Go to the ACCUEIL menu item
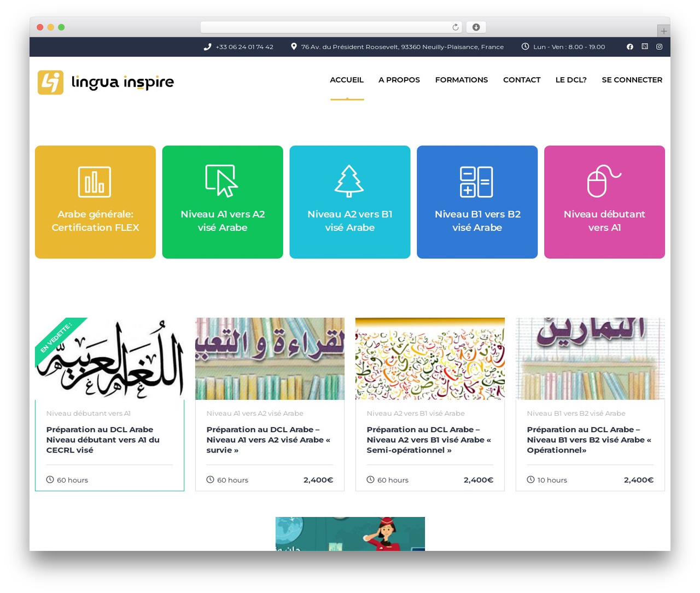The height and width of the screenshot is (593, 700). click(x=347, y=80)
